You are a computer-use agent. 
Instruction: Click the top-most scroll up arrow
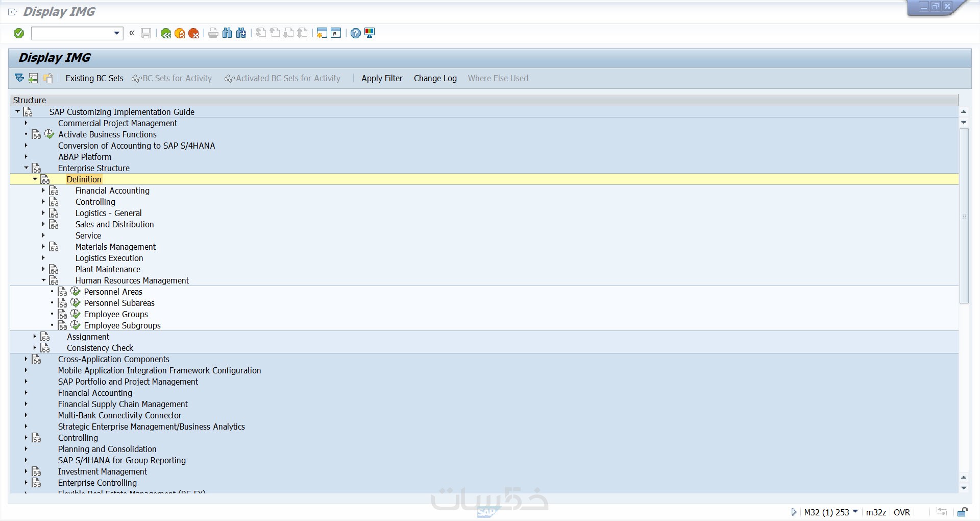(964, 111)
